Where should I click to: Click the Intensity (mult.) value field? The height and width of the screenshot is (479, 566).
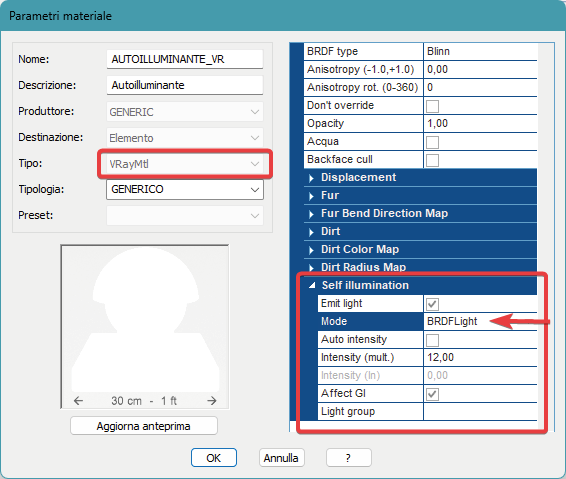click(x=480, y=357)
